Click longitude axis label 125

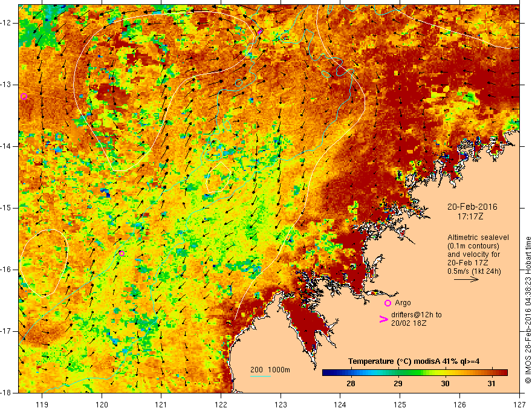click(x=400, y=404)
